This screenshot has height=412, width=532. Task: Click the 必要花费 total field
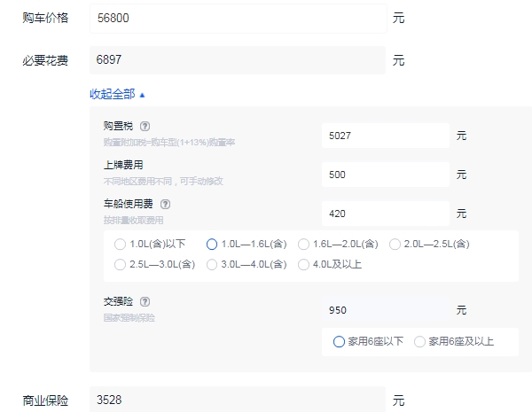(x=238, y=60)
